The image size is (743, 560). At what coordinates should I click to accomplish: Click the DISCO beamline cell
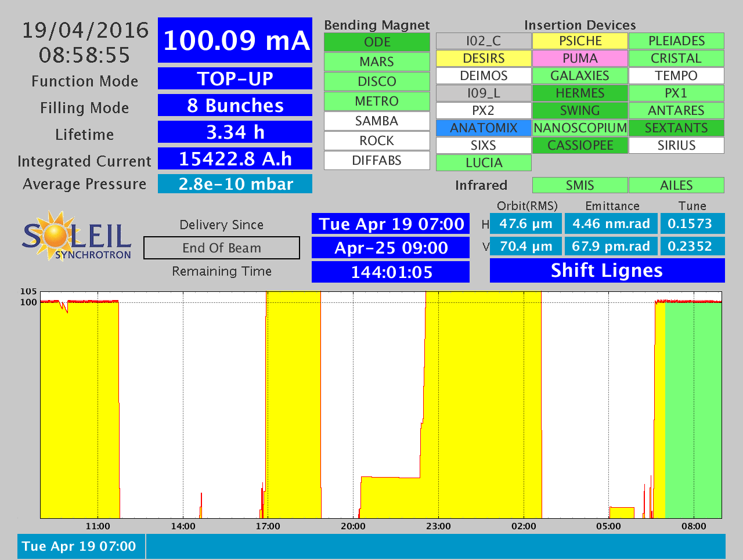click(377, 82)
